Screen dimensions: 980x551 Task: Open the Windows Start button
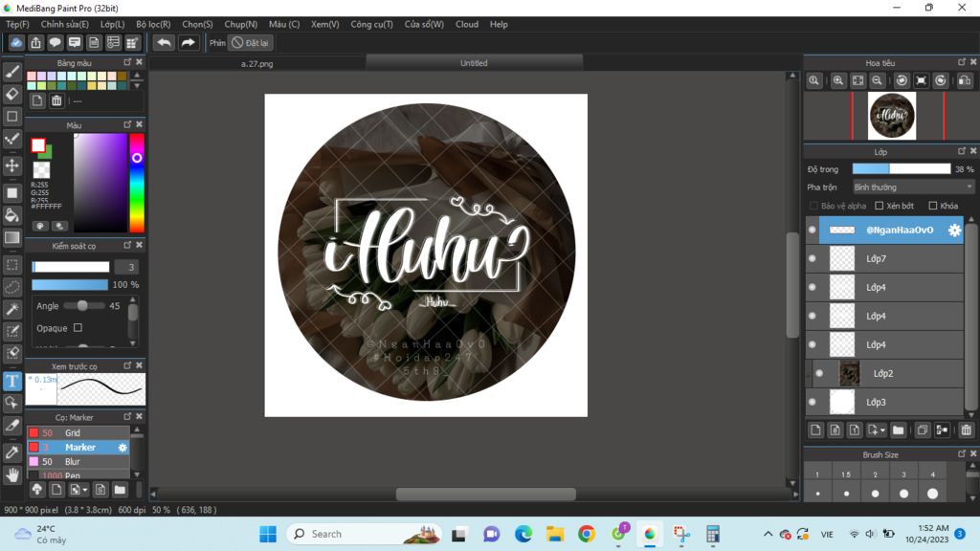(x=268, y=534)
